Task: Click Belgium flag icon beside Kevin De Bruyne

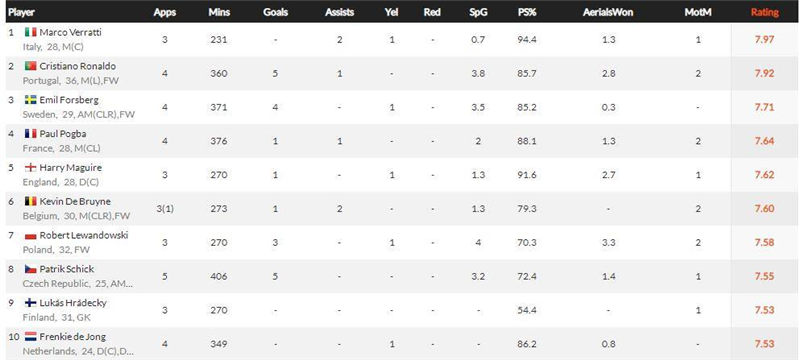Action: coord(31,201)
